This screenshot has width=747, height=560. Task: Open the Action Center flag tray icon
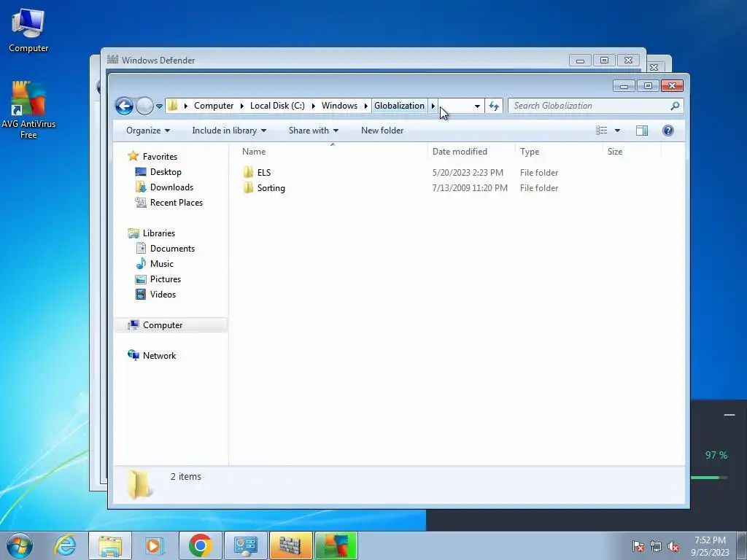[x=638, y=546]
